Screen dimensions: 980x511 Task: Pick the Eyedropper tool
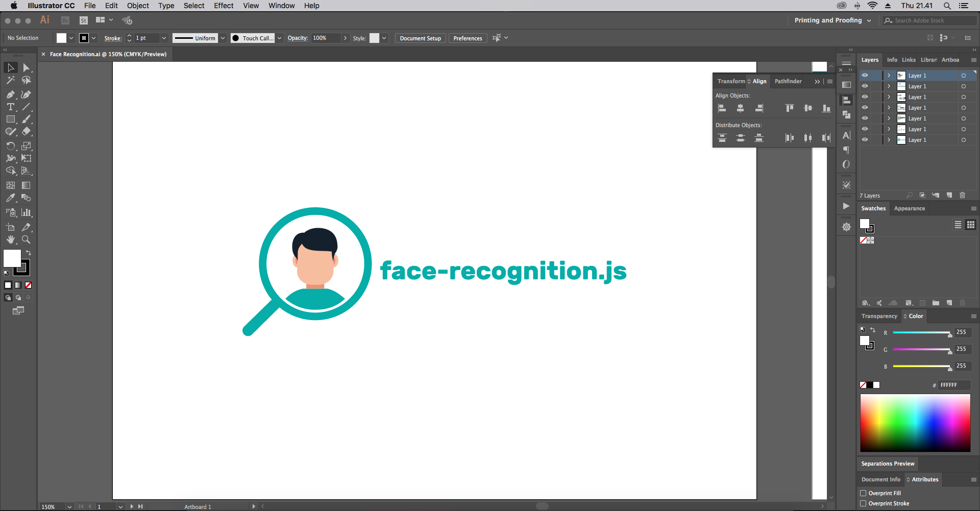[10, 198]
